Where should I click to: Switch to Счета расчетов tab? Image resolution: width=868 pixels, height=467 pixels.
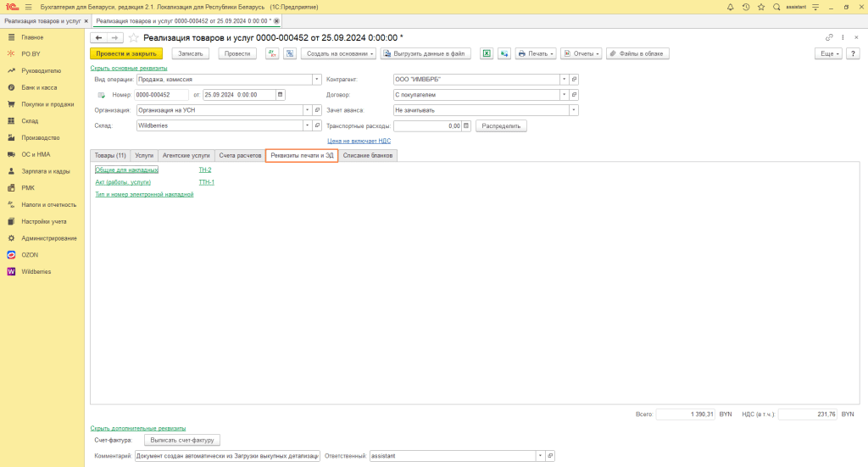click(240, 155)
